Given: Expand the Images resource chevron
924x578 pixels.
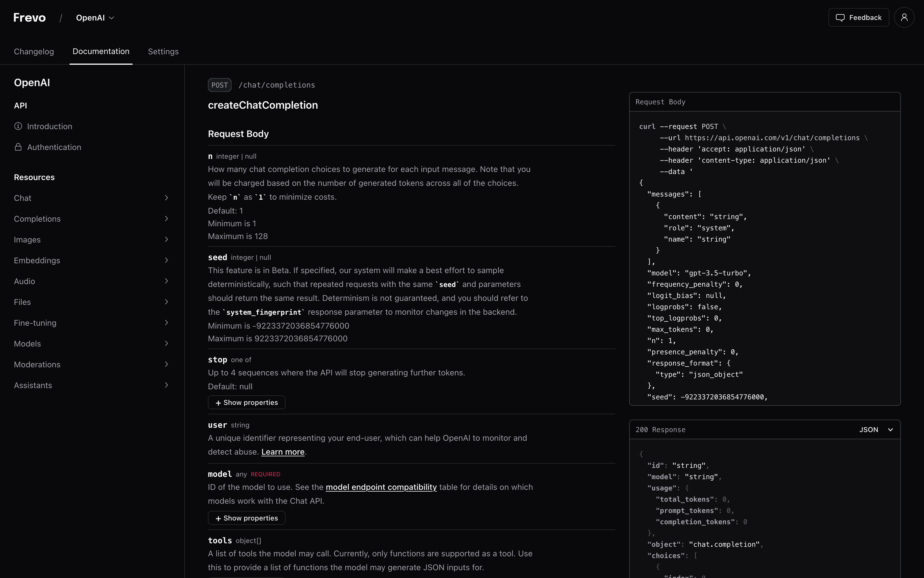Looking at the screenshot, I should [x=167, y=239].
